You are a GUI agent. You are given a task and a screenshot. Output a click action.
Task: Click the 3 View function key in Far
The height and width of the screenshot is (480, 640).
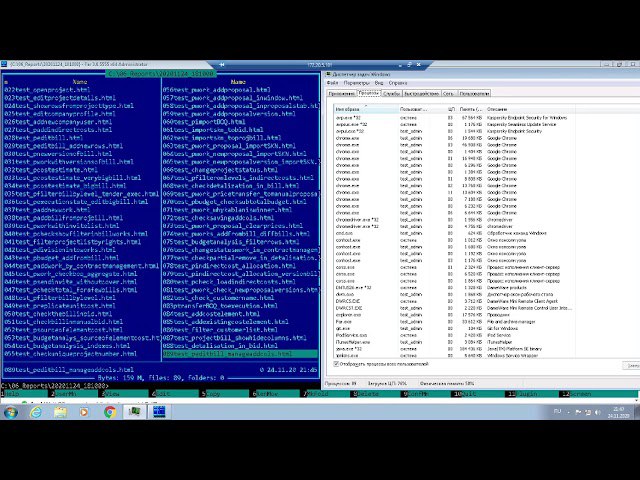point(126,394)
